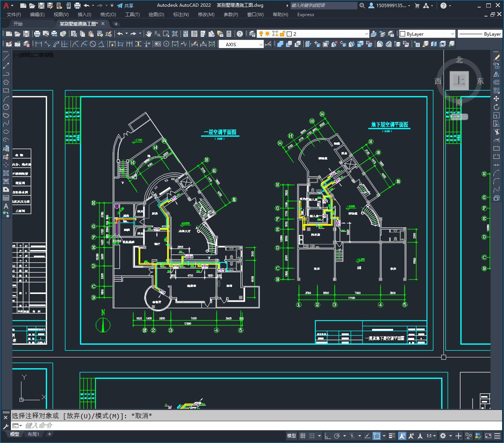Click the Help question mark icon in standard toolbar
This screenshot has width=504, height=443.
pos(240,34)
